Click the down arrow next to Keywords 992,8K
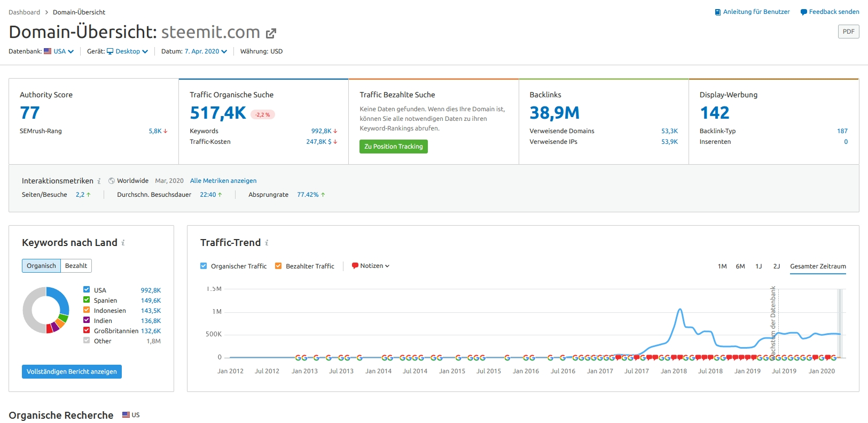The height and width of the screenshot is (423, 868). tap(335, 131)
